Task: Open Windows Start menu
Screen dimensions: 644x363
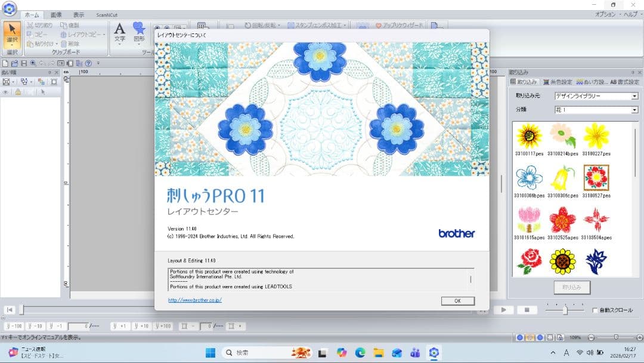Action: coord(210,353)
